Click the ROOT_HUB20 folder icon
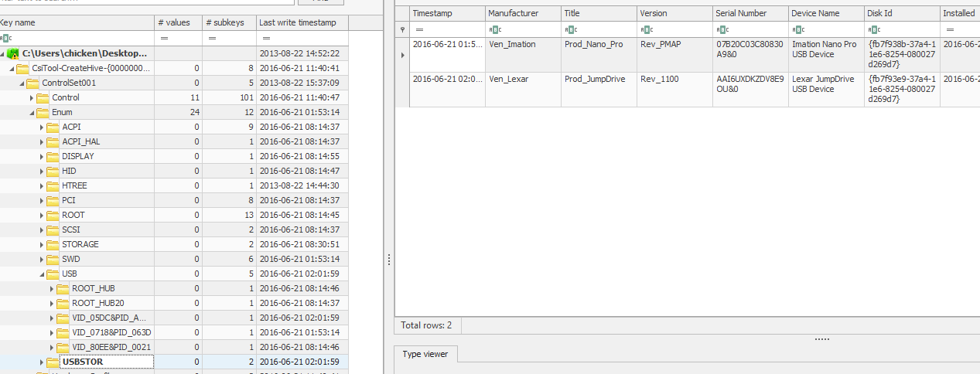This screenshot has height=374, width=980. coord(63,303)
